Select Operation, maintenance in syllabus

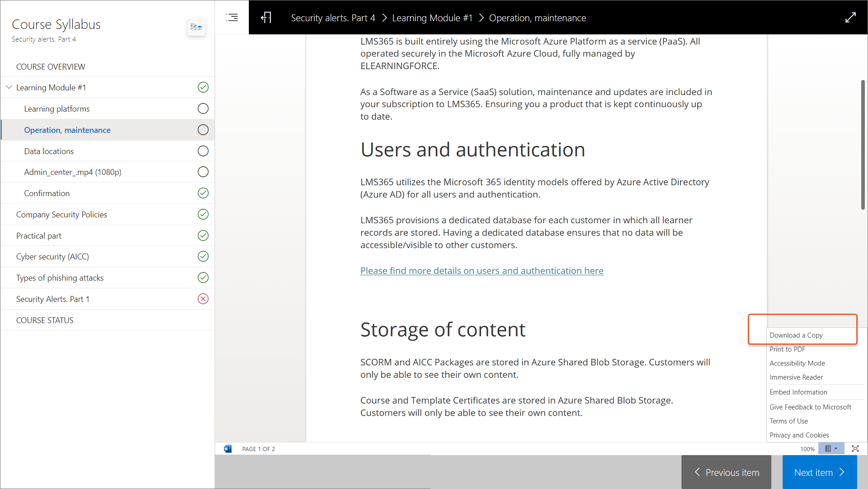[107, 130]
